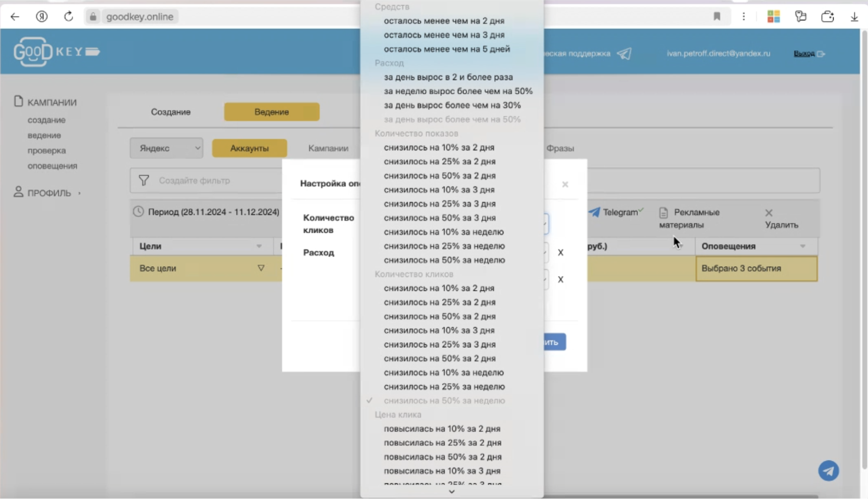
Task: Click the site lock icon
Action: click(92, 17)
